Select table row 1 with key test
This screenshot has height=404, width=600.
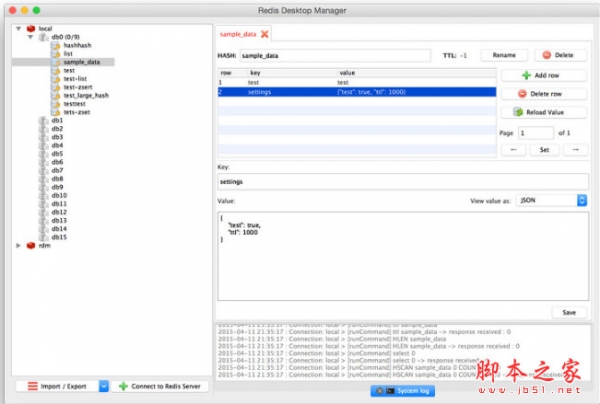[x=357, y=82]
